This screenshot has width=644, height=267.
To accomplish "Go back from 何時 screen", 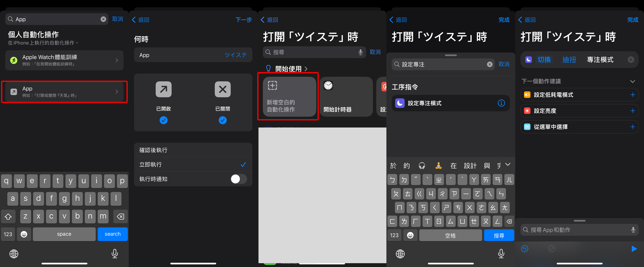I will (x=141, y=20).
